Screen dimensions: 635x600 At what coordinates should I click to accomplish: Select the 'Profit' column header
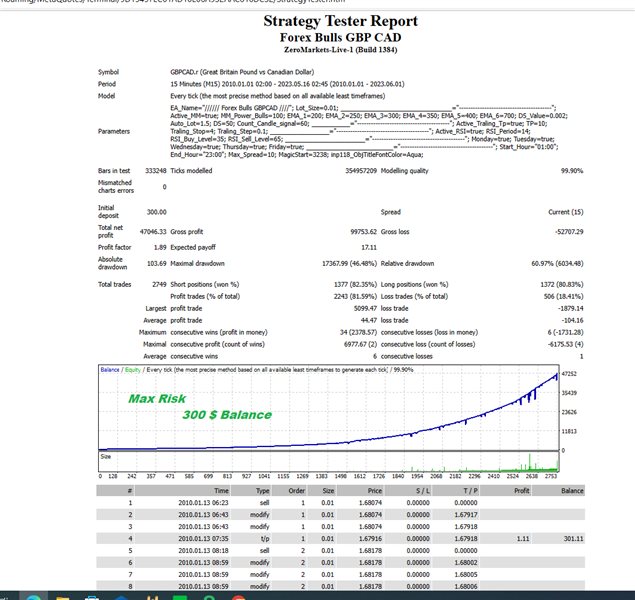[x=522, y=491]
